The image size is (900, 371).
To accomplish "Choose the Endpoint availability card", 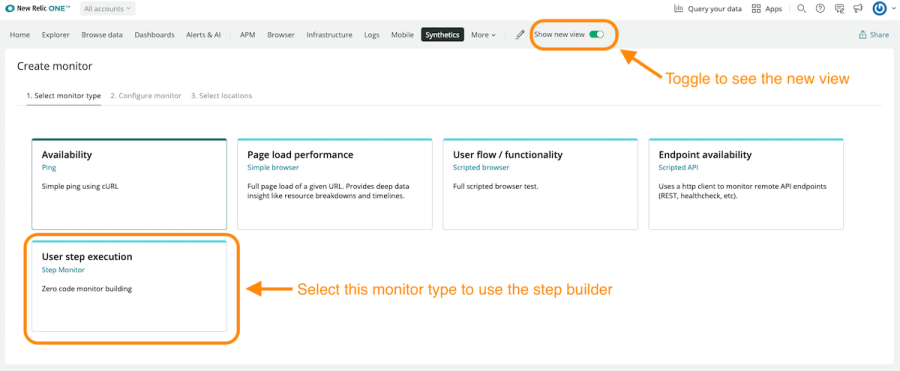I will click(746, 184).
